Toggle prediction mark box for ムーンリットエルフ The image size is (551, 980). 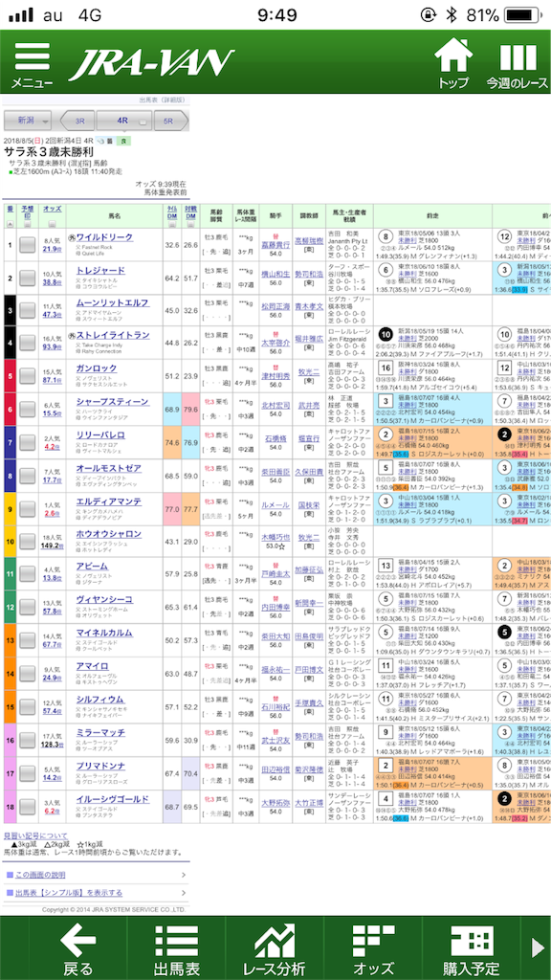(27, 310)
